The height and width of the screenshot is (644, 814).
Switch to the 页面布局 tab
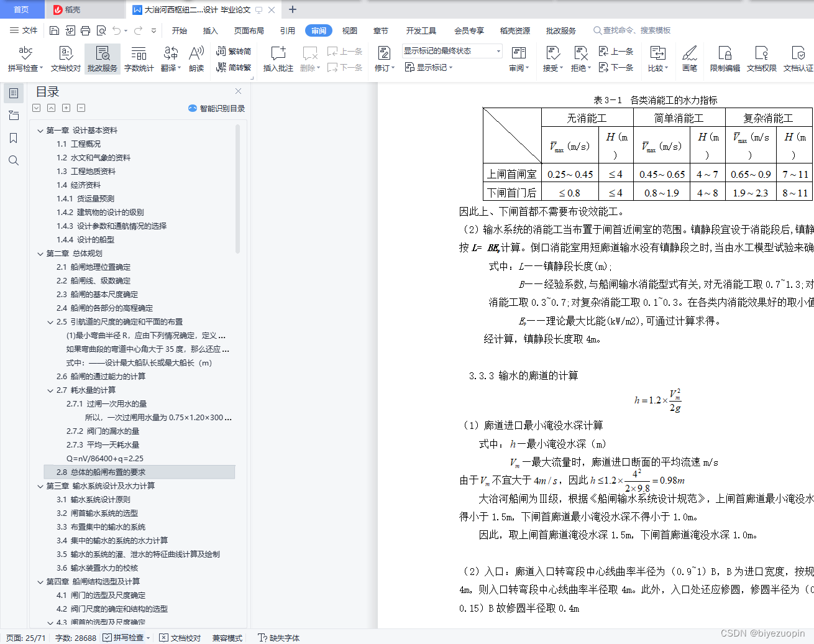click(x=249, y=30)
